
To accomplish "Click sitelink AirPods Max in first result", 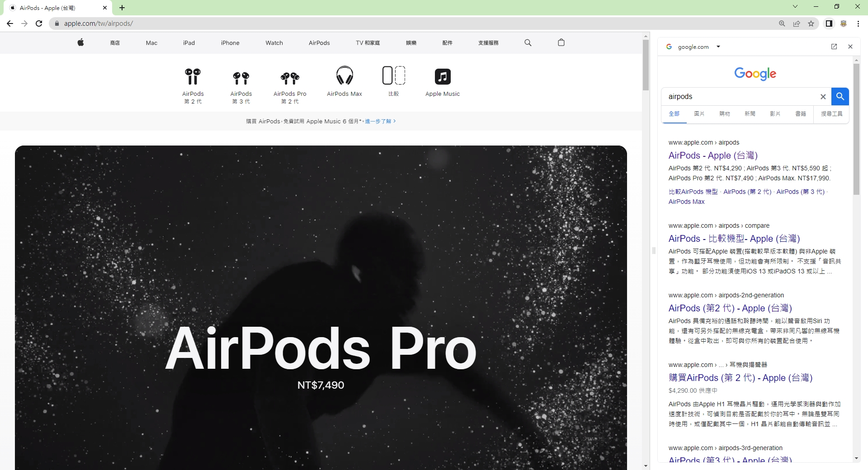I will coord(686,202).
